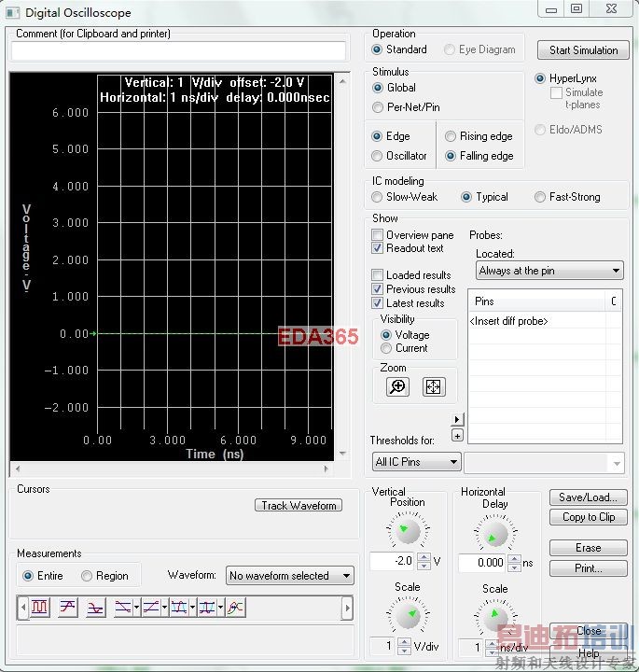The width and height of the screenshot is (639, 672).
Task: Click the waveform vertical scrollbar up arrow
Action: [342, 81]
